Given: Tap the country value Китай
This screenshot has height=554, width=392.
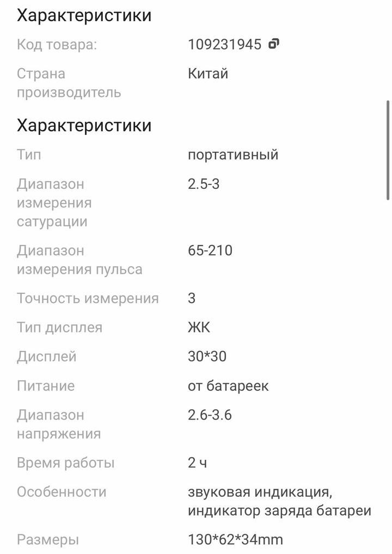Looking at the screenshot, I should point(208,73).
